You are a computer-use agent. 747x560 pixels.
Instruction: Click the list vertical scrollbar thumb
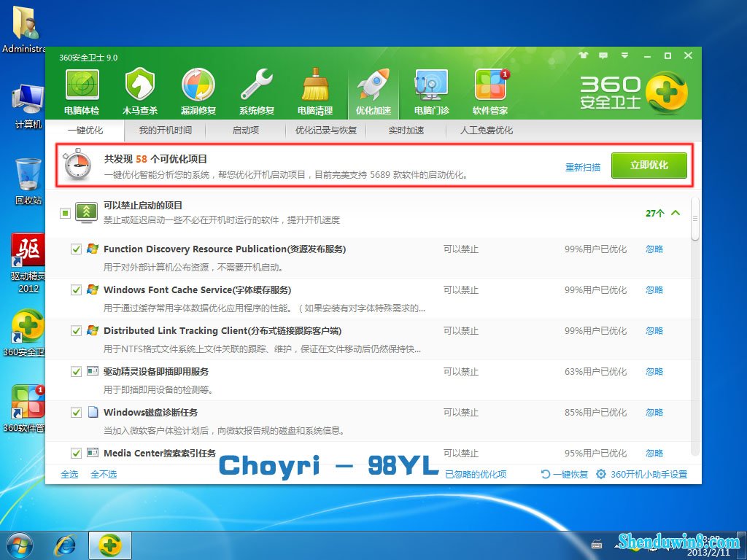tap(695, 219)
